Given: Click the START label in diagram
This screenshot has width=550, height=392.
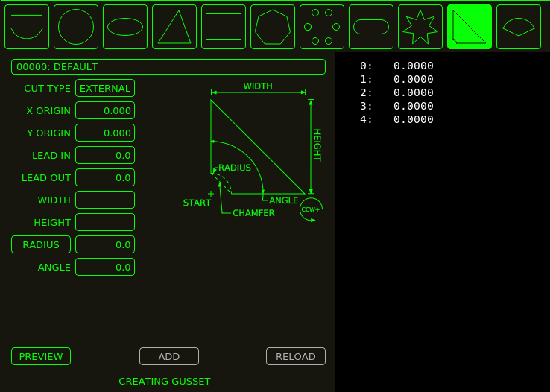Looking at the screenshot, I should (x=197, y=203).
